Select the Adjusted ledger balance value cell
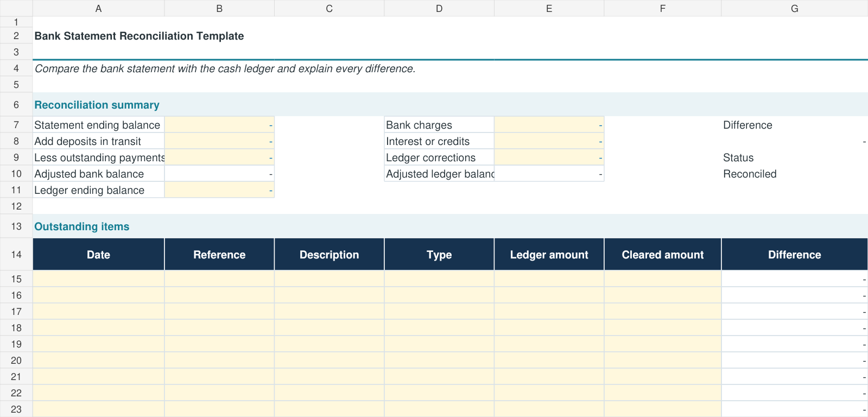 549,174
